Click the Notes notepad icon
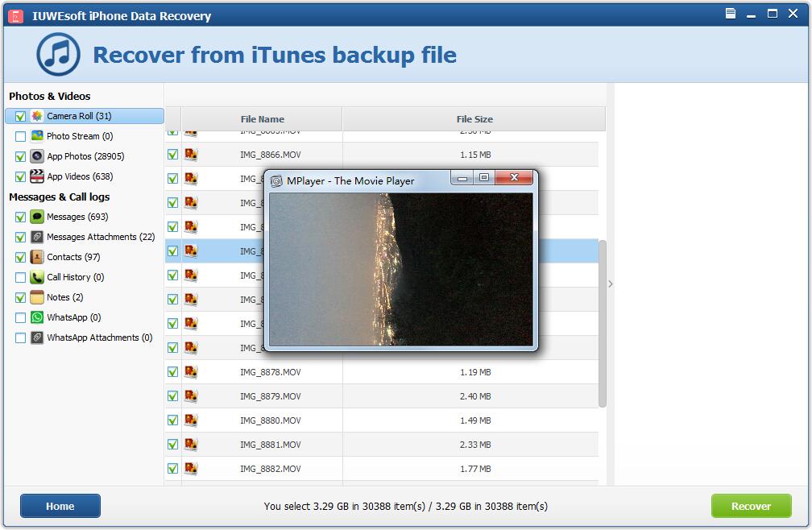 coord(37,297)
